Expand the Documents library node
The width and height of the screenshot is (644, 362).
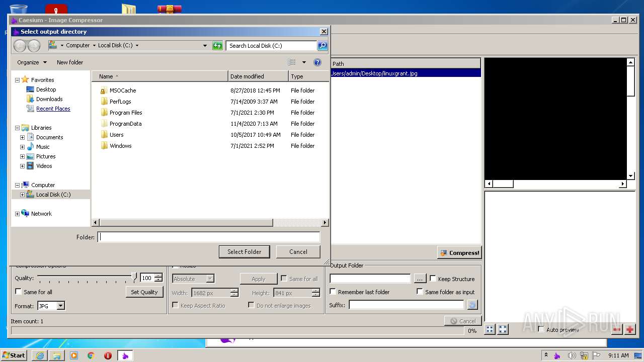[22, 137]
